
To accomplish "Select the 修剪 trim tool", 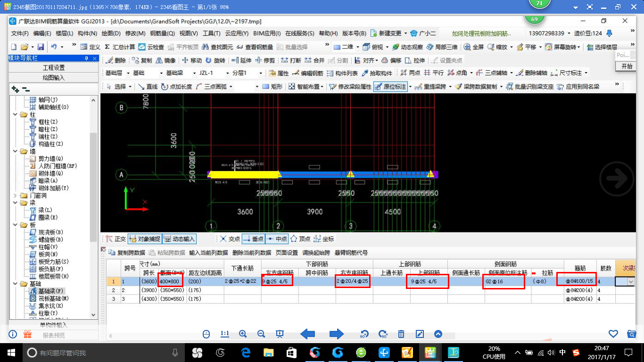I will click(x=265, y=60).
